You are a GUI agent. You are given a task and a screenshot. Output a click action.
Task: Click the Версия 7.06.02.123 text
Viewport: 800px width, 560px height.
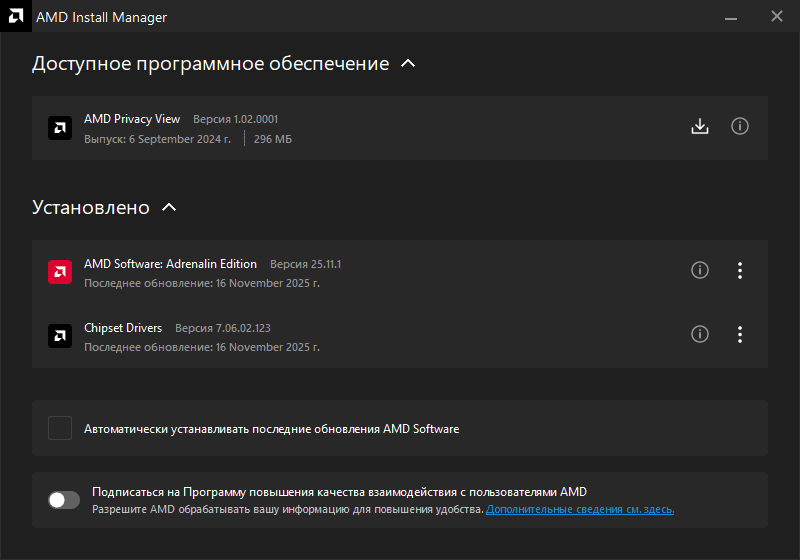[x=223, y=328]
